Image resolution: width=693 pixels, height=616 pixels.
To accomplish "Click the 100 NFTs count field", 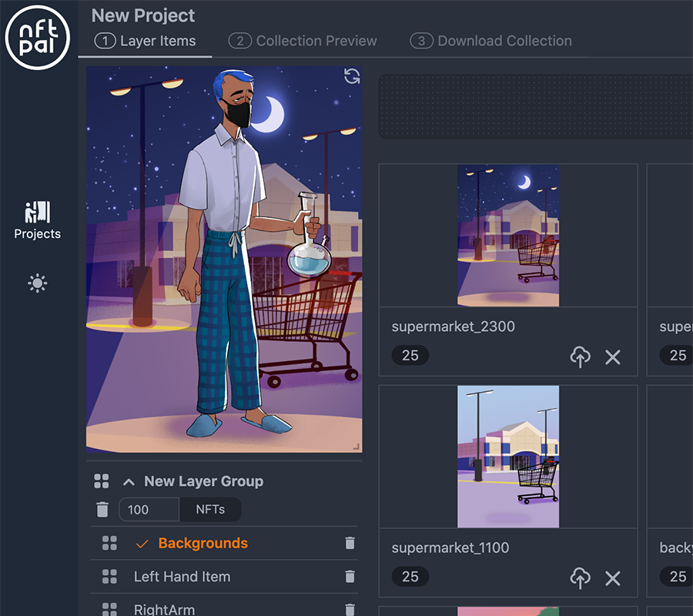I will pos(149,510).
